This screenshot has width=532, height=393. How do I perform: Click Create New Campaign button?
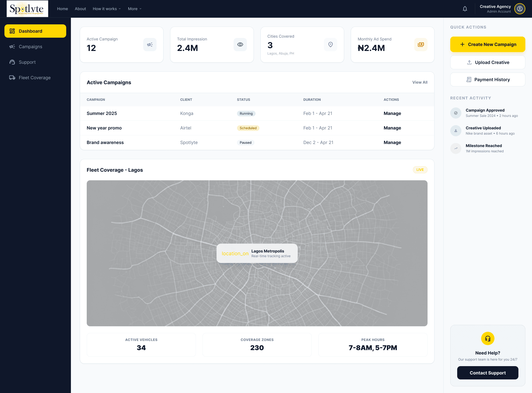(x=488, y=44)
